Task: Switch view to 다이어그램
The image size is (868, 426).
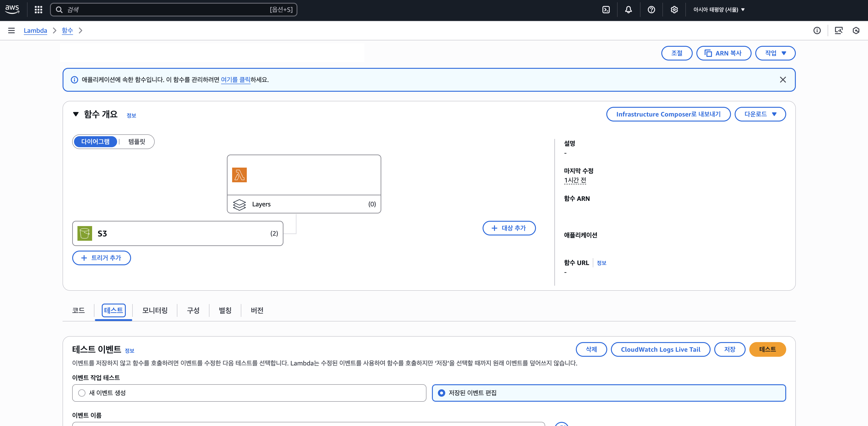Action: [95, 141]
